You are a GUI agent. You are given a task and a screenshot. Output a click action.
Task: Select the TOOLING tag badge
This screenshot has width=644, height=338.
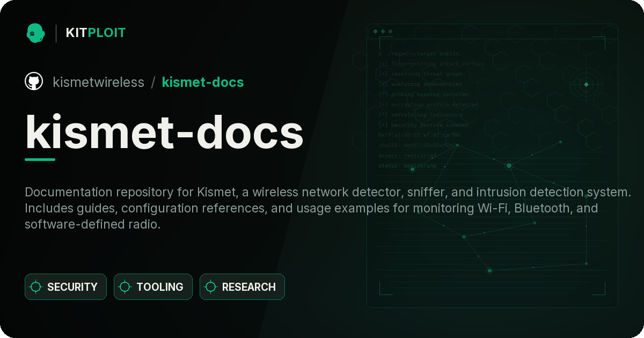click(153, 287)
